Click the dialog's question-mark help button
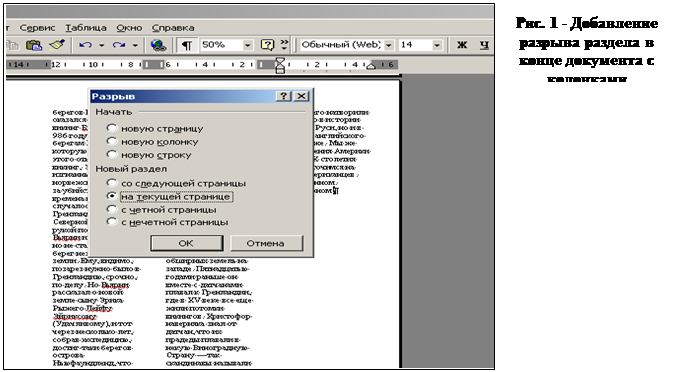This screenshot has height=372, width=678. pyautogui.click(x=284, y=96)
